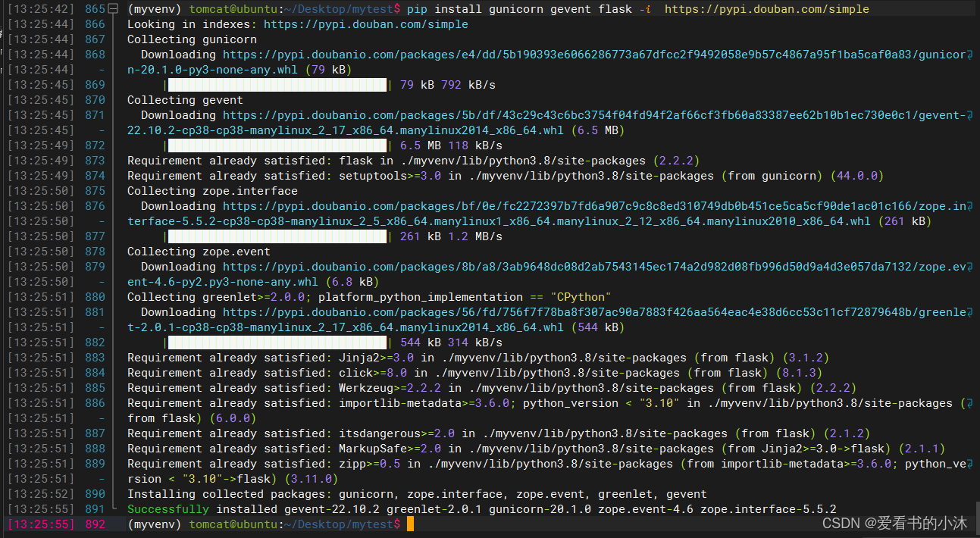Click the 'Successfully installed' output line
The width and height of the screenshot is (980, 538).
481,509
